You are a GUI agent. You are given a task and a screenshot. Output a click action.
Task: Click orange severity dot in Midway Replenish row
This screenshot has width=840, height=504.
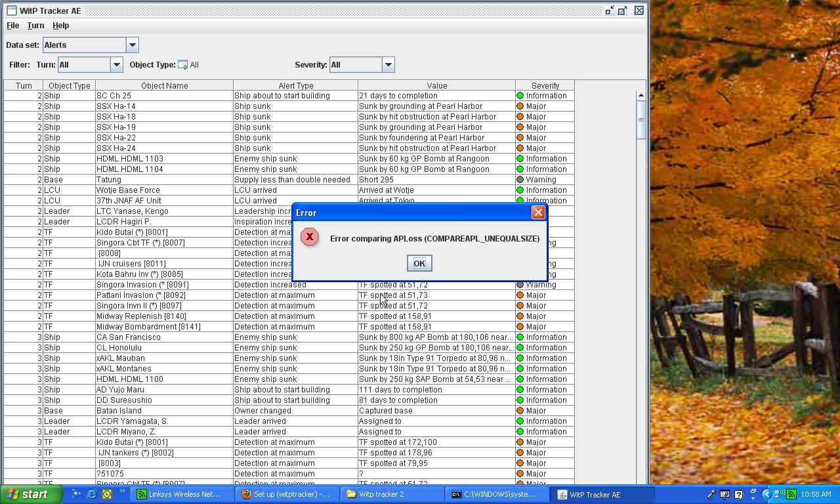pyautogui.click(x=520, y=316)
